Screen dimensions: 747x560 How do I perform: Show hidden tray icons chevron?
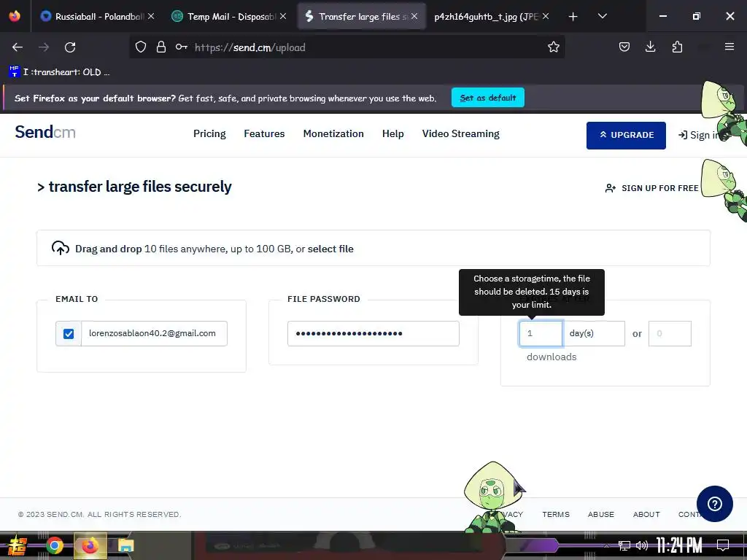click(x=606, y=545)
